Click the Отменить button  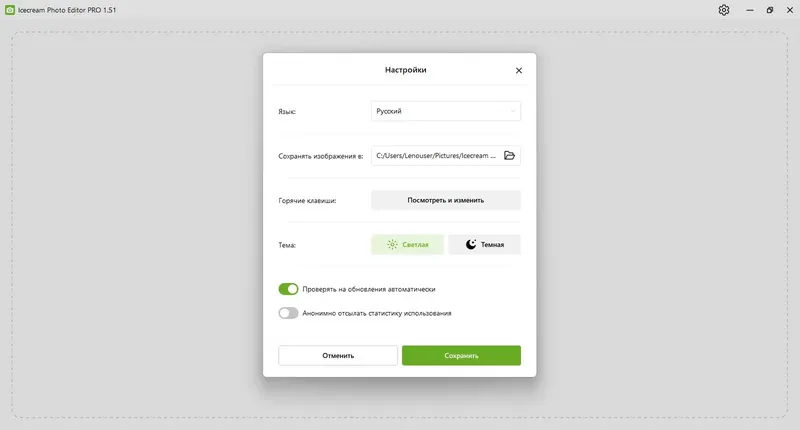(338, 356)
